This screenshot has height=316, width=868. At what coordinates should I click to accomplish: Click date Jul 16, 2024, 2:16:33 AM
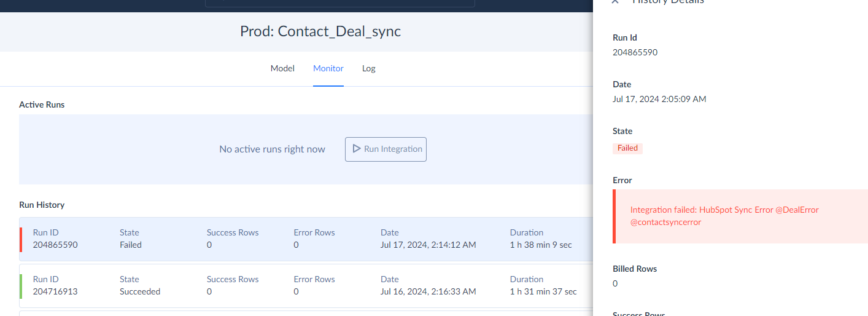pyautogui.click(x=428, y=291)
